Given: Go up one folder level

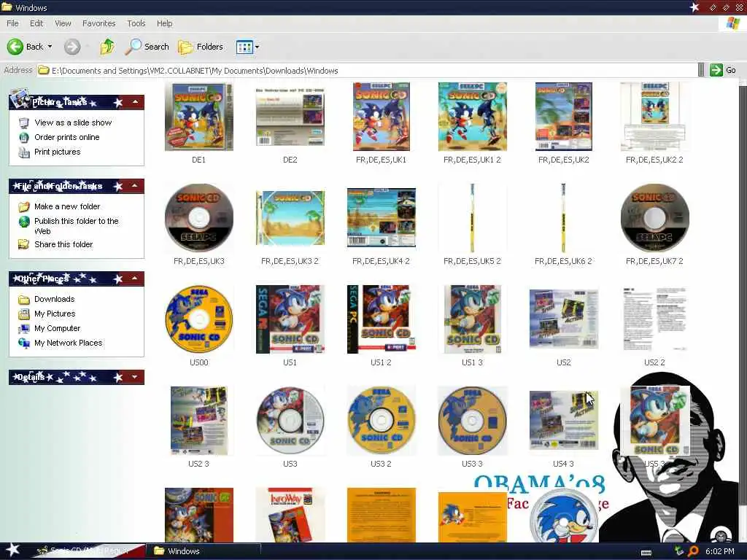Looking at the screenshot, I should [107, 47].
